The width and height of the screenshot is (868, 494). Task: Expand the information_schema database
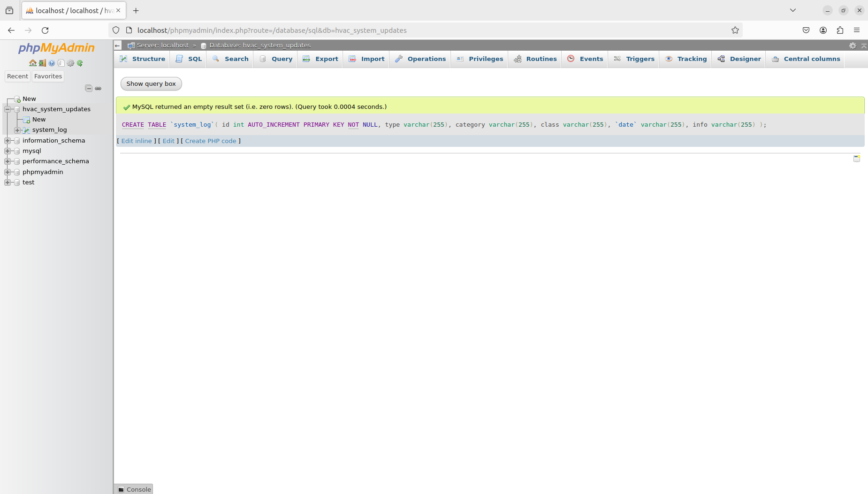click(x=8, y=141)
